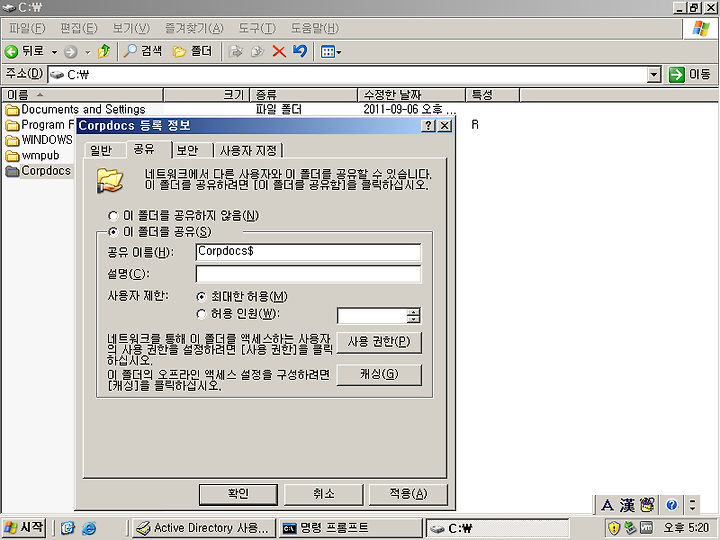Click the empty 설명 description field
Viewport: 720px width, 540px height.
pos(308,274)
